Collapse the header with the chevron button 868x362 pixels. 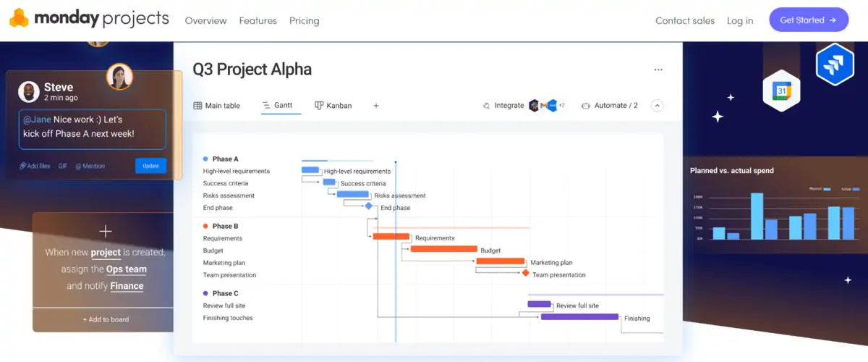[x=658, y=106]
